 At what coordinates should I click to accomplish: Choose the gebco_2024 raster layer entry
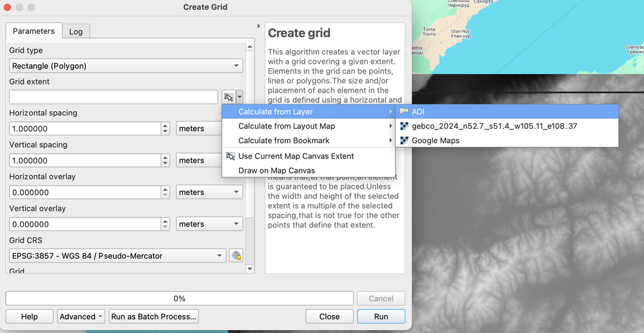click(x=494, y=126)
